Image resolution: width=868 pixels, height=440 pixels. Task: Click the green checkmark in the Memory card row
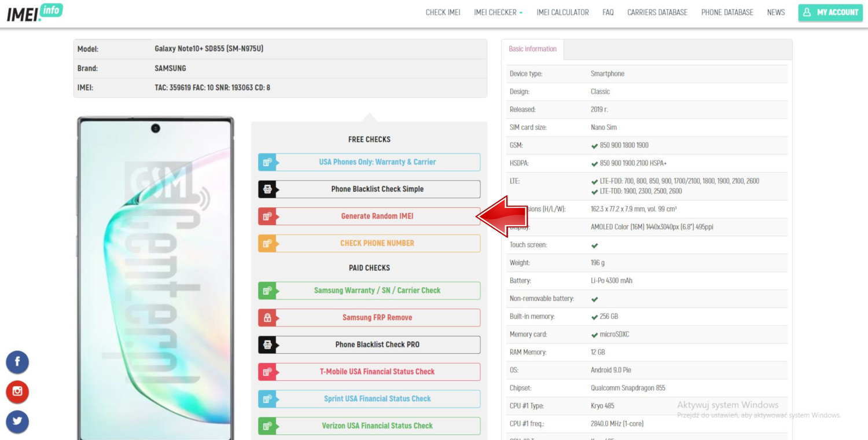(x=594, y=335)
